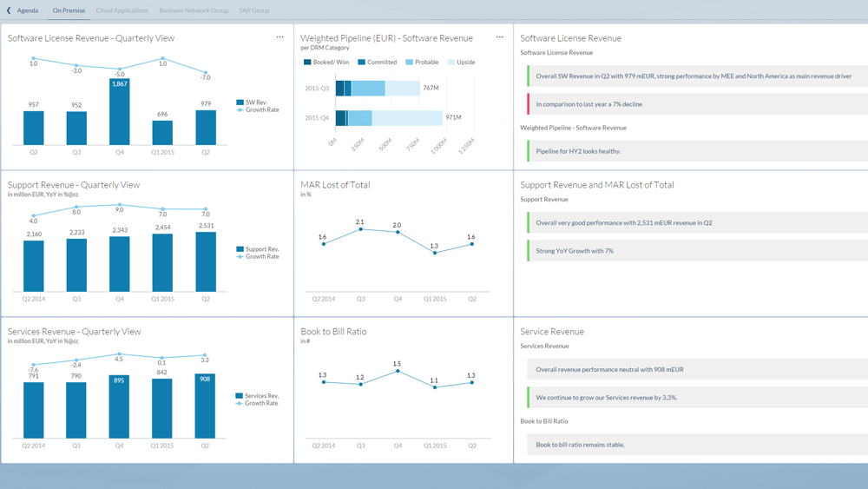
Task: Click Support Revenue and MAR Lost heading
Action: pyautogui.click(x=597, y=185)
